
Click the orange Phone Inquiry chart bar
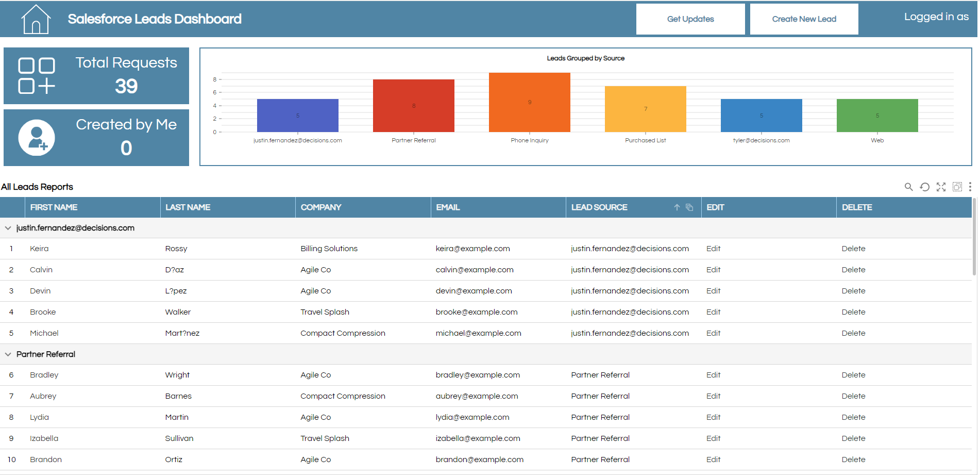click(530, 102)
